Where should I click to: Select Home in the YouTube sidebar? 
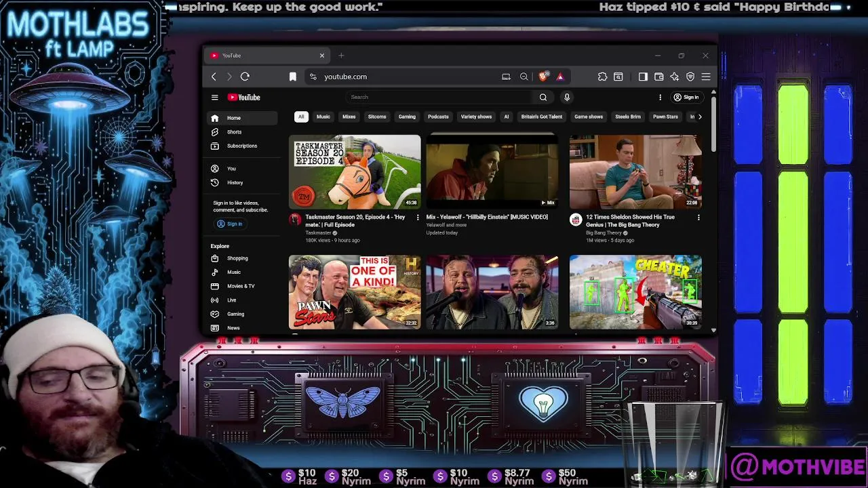pyautogui.click(x=242, y=118)
